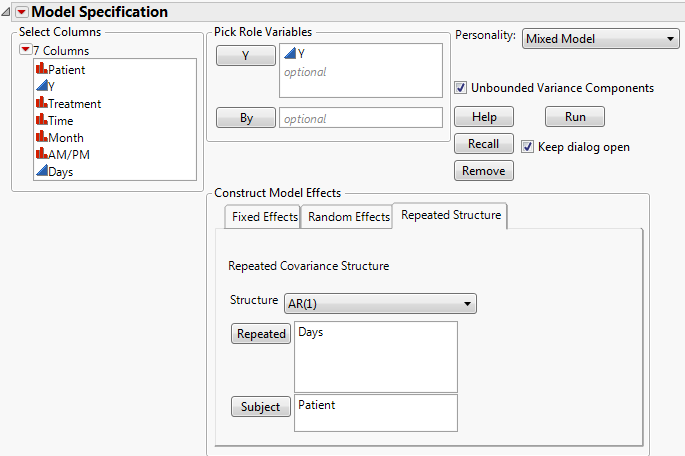Click the Recall button
The height and width of the screenshot is (456, 685).
click(483, 144)
